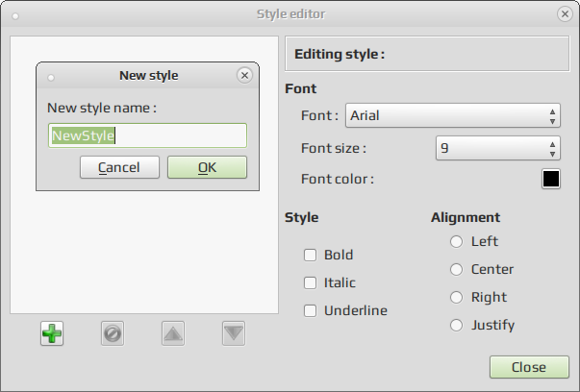Click the move style up arrow icon

tap(173, 333)
